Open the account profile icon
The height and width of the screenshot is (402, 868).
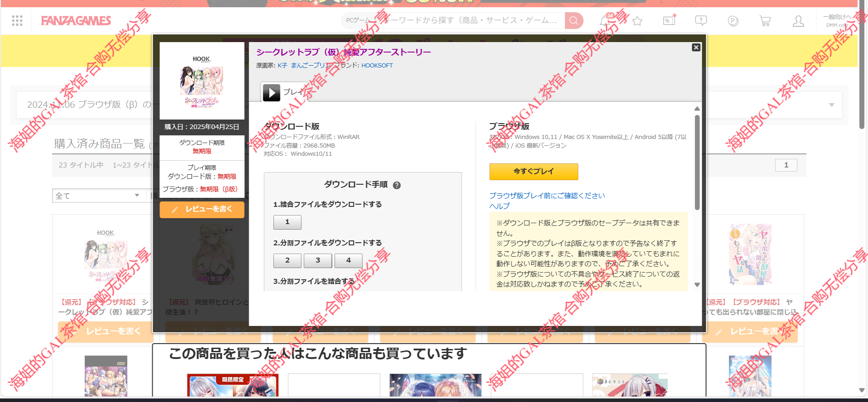(798, 21)
